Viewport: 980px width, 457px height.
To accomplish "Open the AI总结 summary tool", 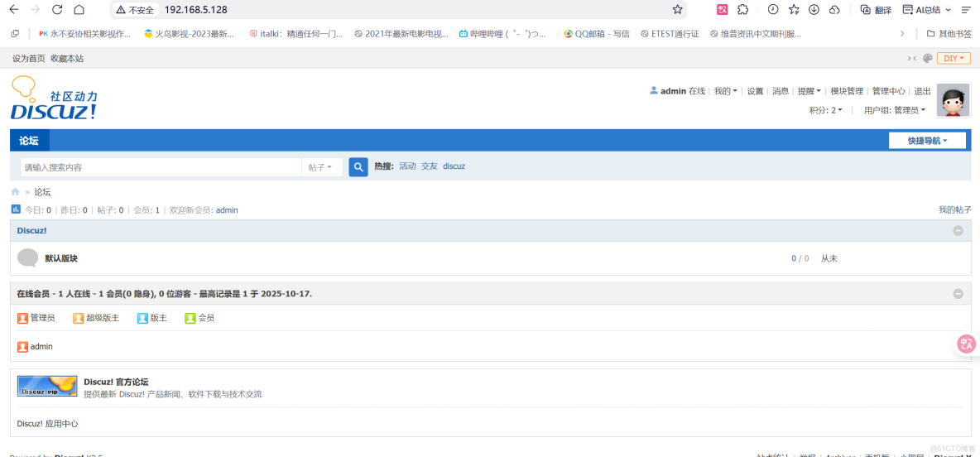I will [927, 9].
